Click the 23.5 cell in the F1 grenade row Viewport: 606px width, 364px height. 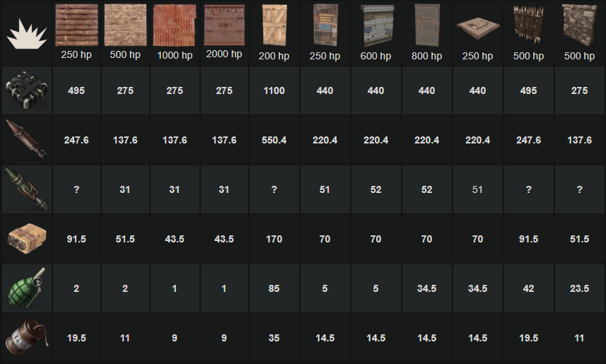point(580,288)
